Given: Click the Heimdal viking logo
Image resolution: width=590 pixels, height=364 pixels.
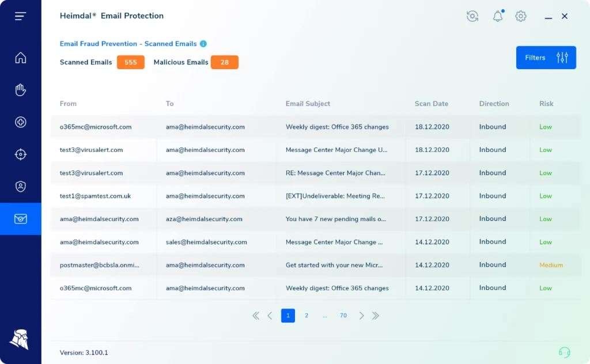Looking at the screenshot, I should (x=19, y=340).
